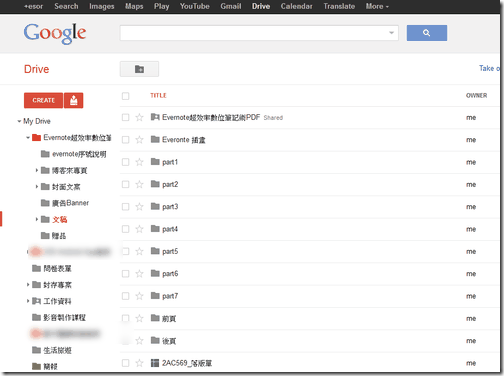Screen dimensions: 504x376
Task: Click the Google logo
Action: [55, 33]
